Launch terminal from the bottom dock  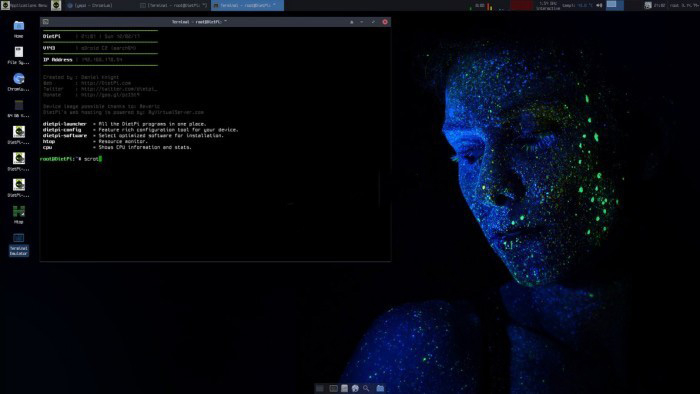[333, 388]
